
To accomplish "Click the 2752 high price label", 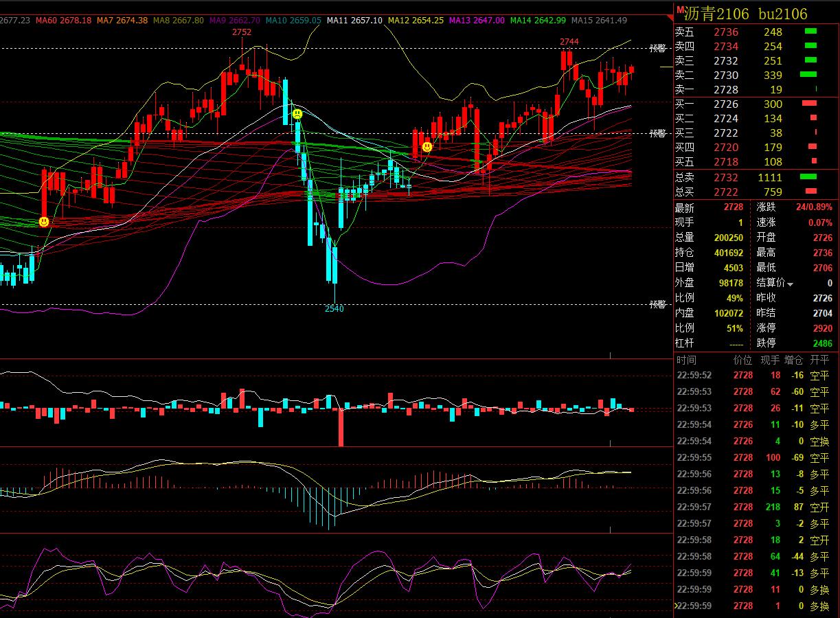I will click(241, 32).
